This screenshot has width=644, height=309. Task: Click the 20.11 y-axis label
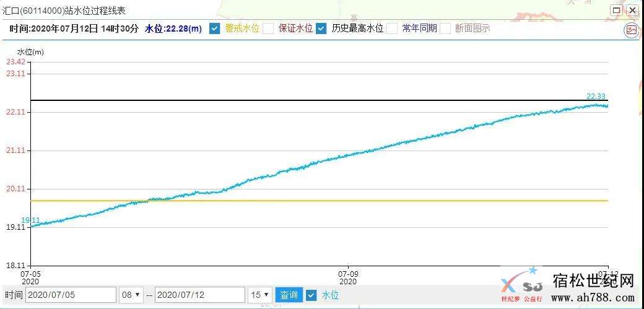15,189
